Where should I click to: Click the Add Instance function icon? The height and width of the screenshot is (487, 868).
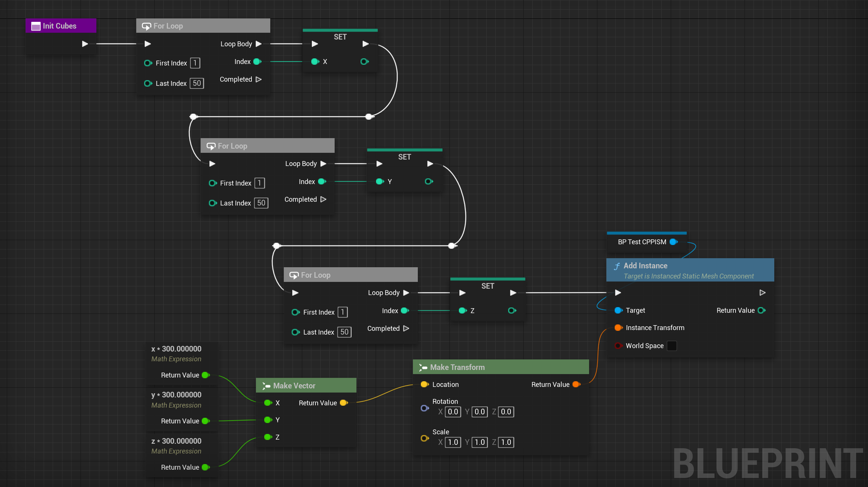pos(617,266)
